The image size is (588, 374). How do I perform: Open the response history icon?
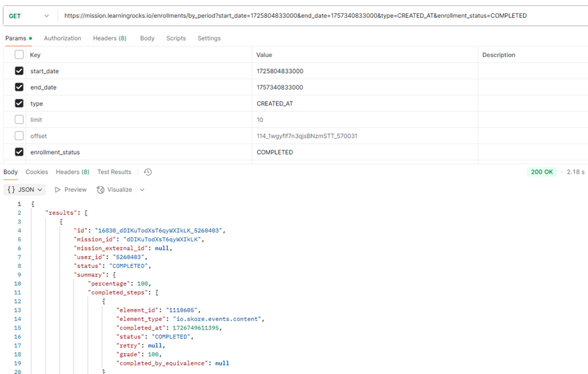point(147,172)
